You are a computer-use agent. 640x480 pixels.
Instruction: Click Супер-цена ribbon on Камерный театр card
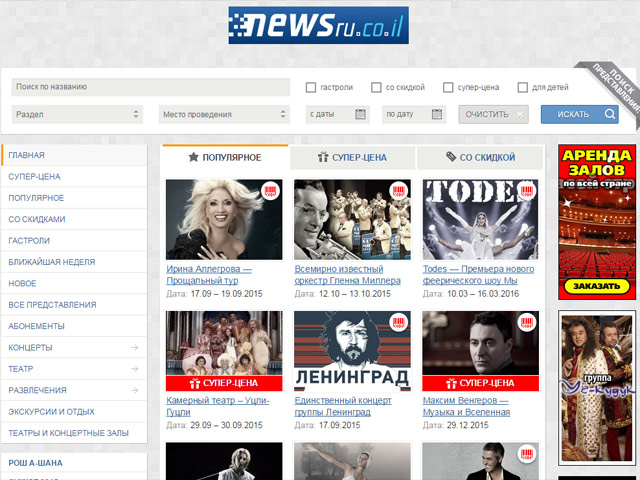coord(224,383)
